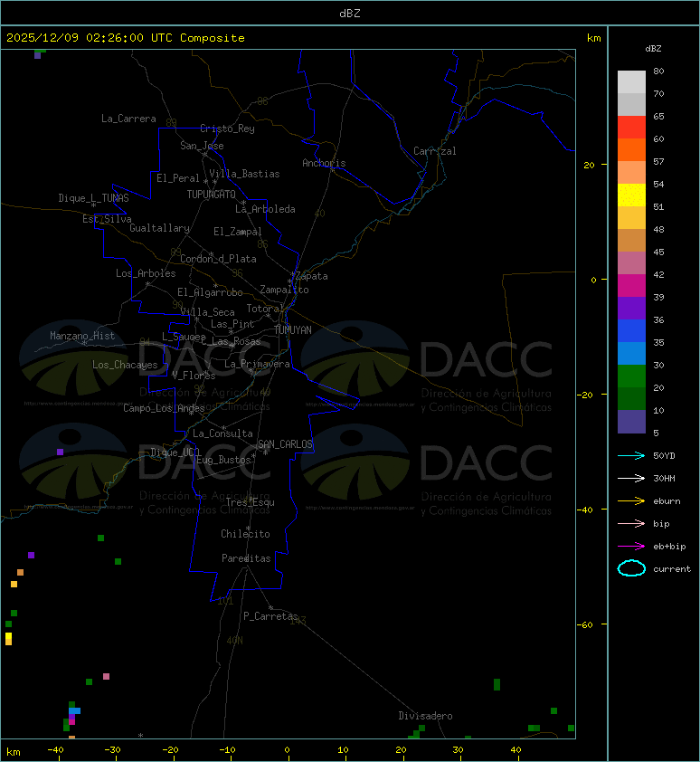Pick the magenta swatch between 42 and 39
Image resolution: width=700 pixels, height=762 pixels.
coord(631,286)
